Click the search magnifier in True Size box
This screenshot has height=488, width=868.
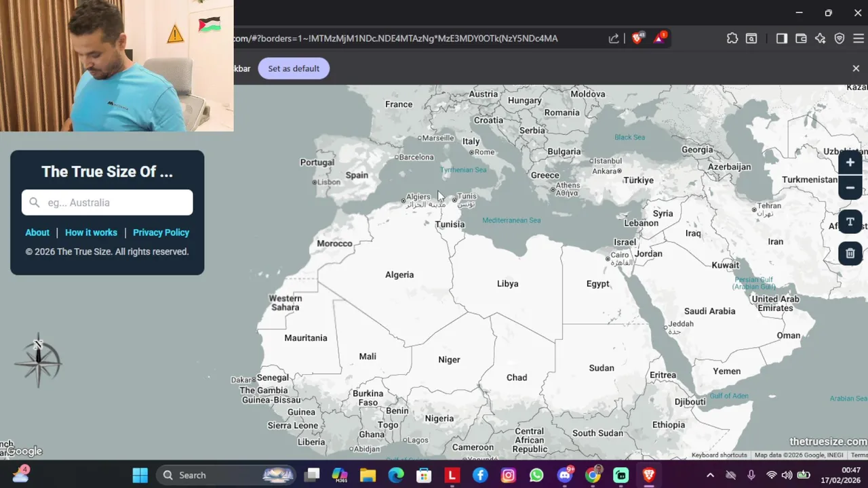tap(35, 202)
